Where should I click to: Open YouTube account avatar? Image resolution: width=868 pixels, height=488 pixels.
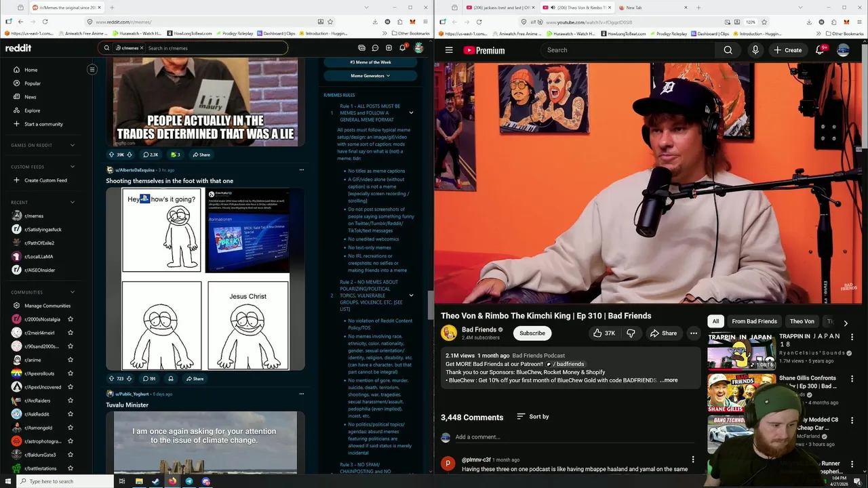click(x=844, y=50)
